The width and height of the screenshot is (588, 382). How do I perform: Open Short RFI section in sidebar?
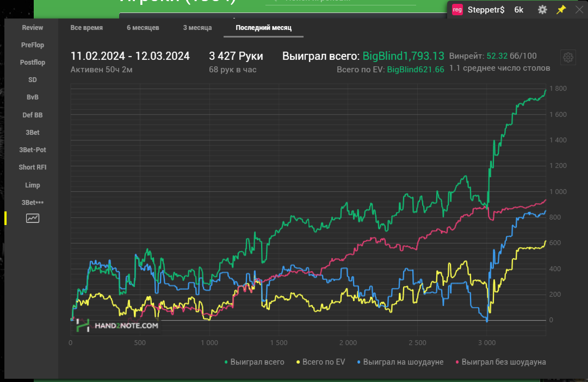click(x=32, y=167)
